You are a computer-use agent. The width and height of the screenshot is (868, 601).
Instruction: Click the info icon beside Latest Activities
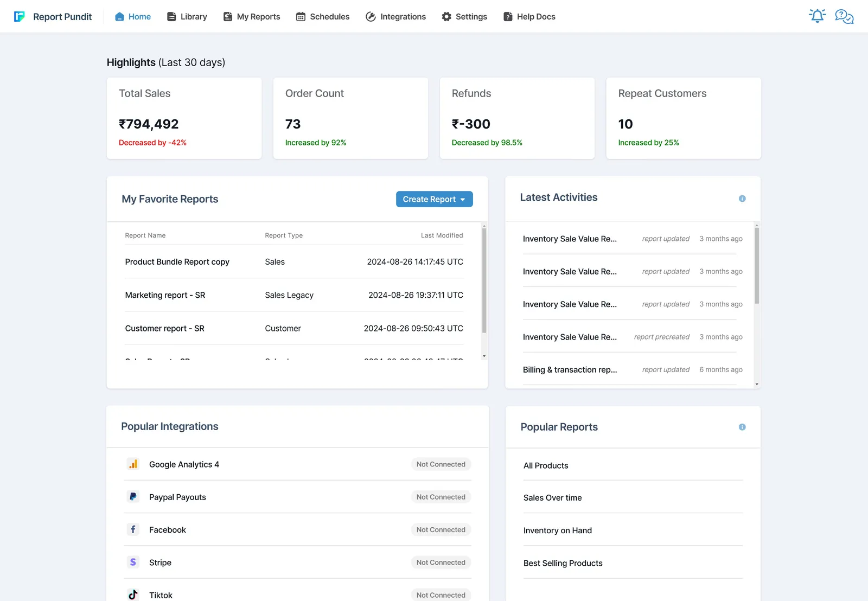click(x=742, y=199)
